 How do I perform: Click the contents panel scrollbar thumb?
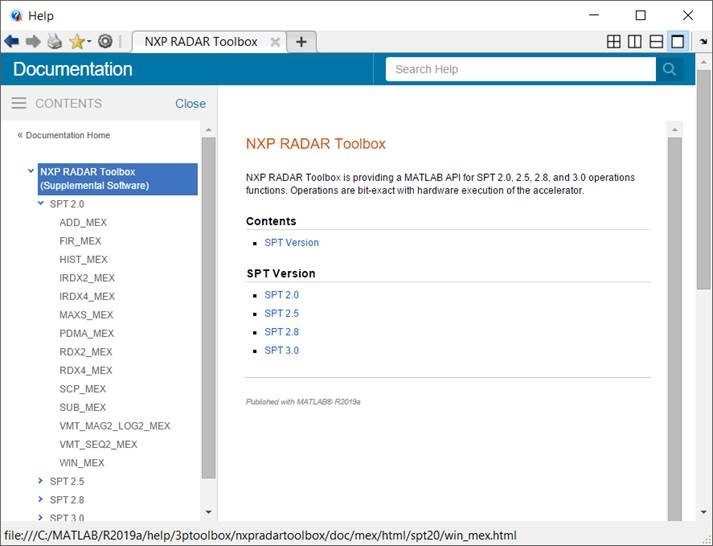(x=208, y=308)
